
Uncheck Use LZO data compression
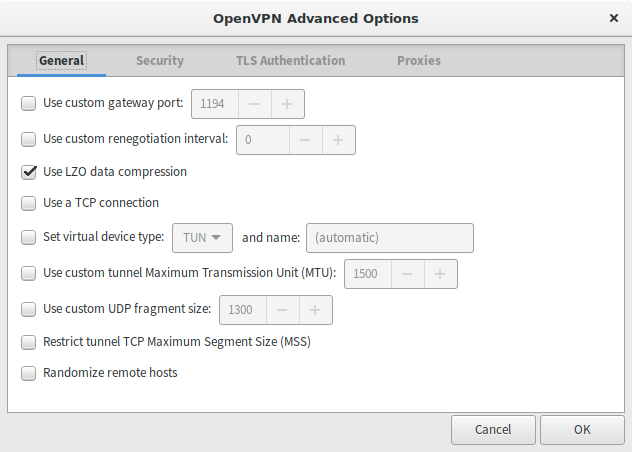[x=29, y=172]
